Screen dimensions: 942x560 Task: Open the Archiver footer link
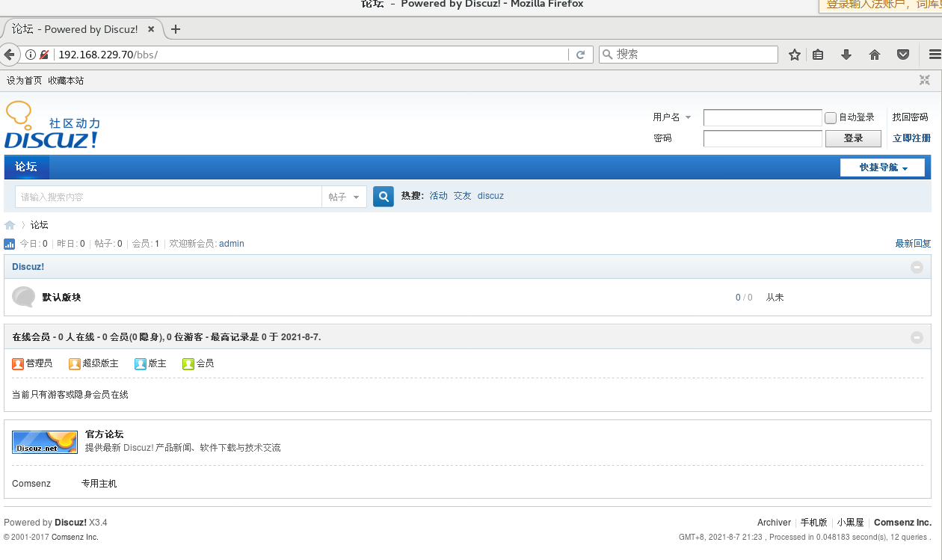click(774, 523)
